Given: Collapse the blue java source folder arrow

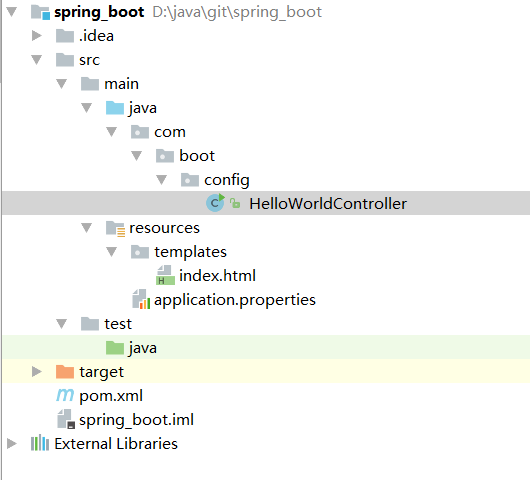Looking at the screenshot, I should [87, 108].
